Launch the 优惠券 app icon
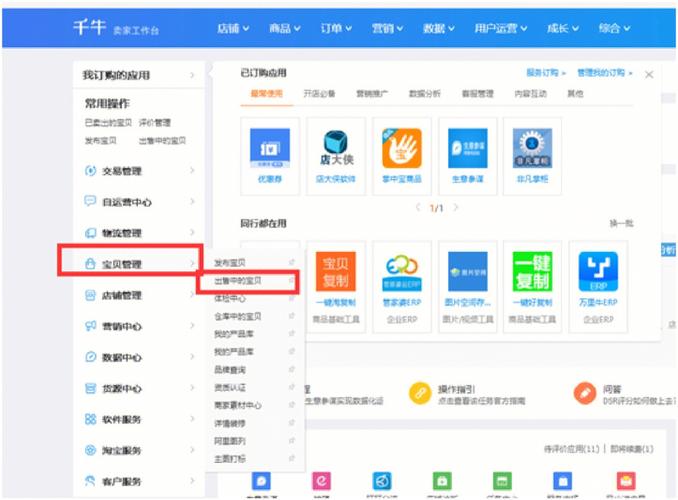 coord(270,148)
